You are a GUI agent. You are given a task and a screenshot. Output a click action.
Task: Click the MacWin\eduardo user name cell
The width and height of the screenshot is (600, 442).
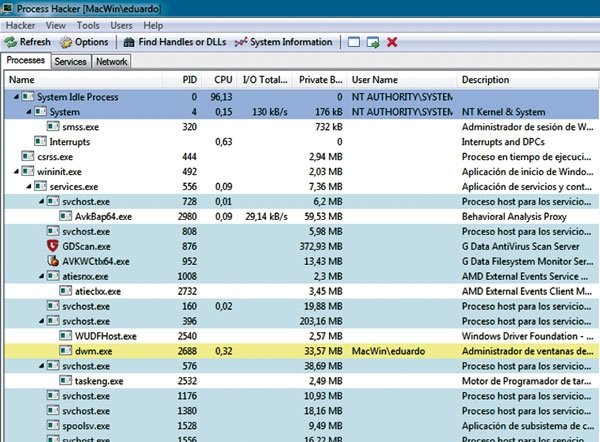(x=388, y=351)
